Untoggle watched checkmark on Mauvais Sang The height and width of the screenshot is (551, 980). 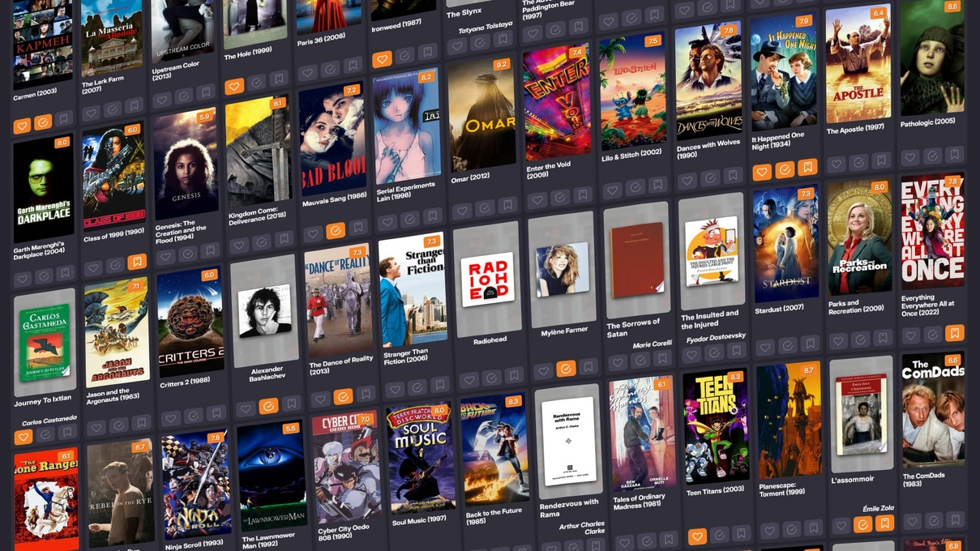335,231
